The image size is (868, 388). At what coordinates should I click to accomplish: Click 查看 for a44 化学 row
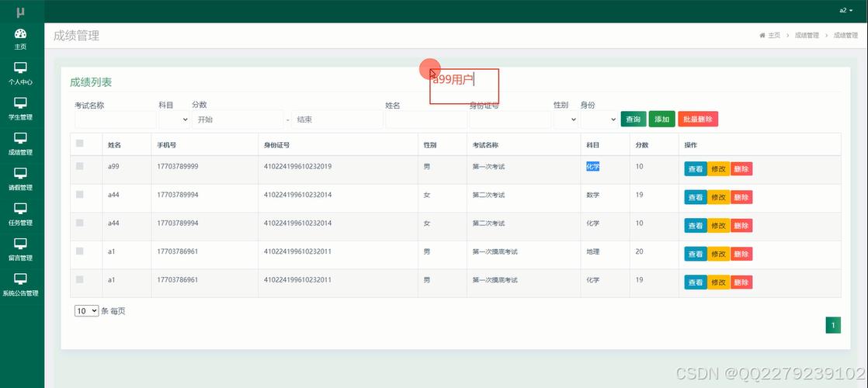click(696, 225)
